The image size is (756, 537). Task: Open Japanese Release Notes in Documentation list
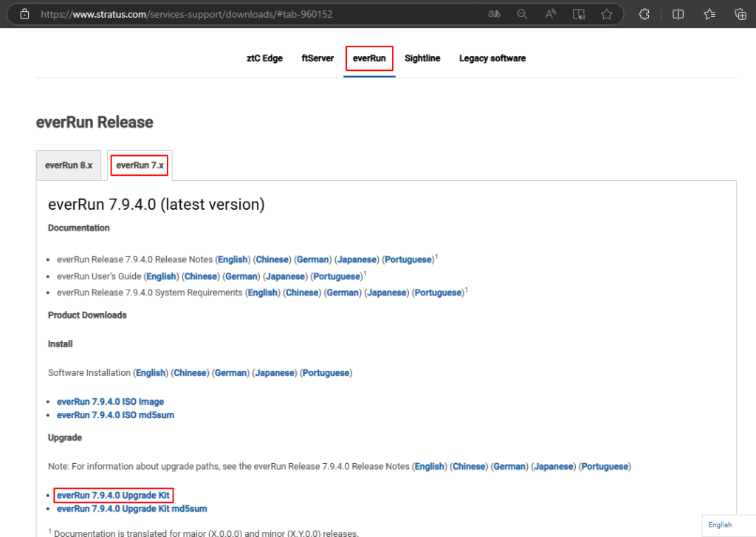357,259
